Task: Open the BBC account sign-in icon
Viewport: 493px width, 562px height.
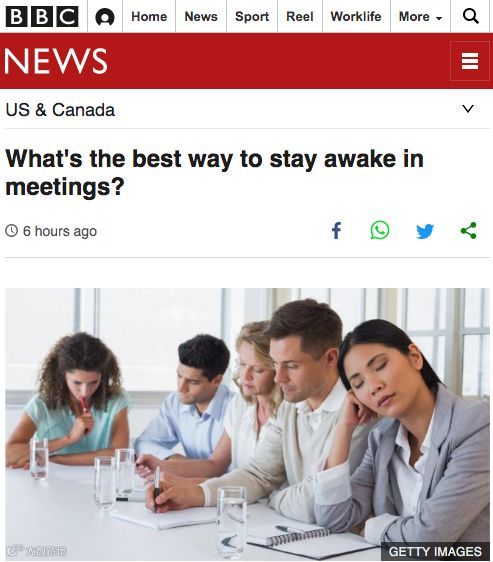Action: (105, 17)
